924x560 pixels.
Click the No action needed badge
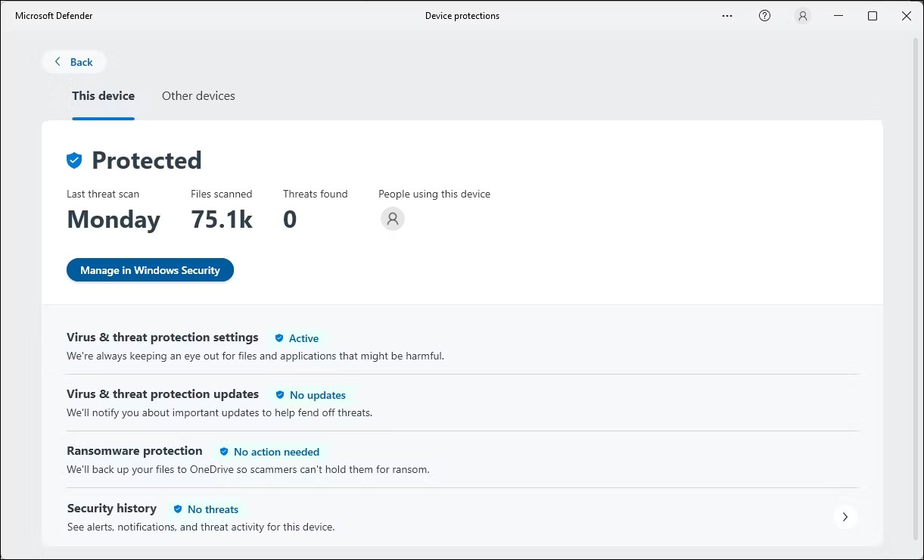click(269, 452)
